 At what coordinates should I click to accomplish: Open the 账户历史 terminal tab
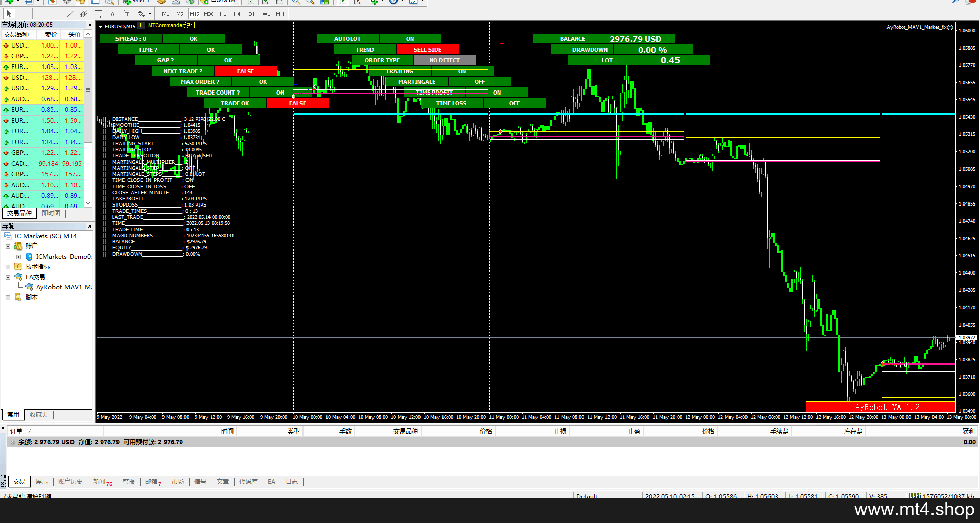(x=70, y=482)
